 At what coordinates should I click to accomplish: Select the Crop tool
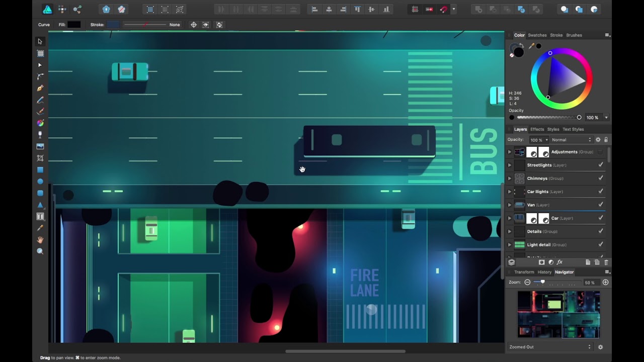pos(40,158)
